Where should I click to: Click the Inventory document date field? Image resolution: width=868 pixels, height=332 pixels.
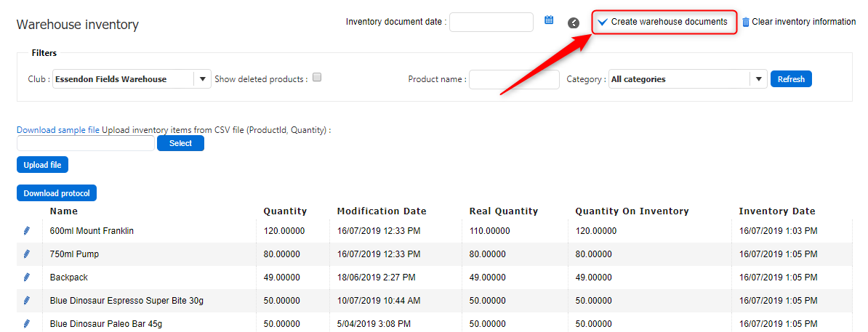(491, 22)
